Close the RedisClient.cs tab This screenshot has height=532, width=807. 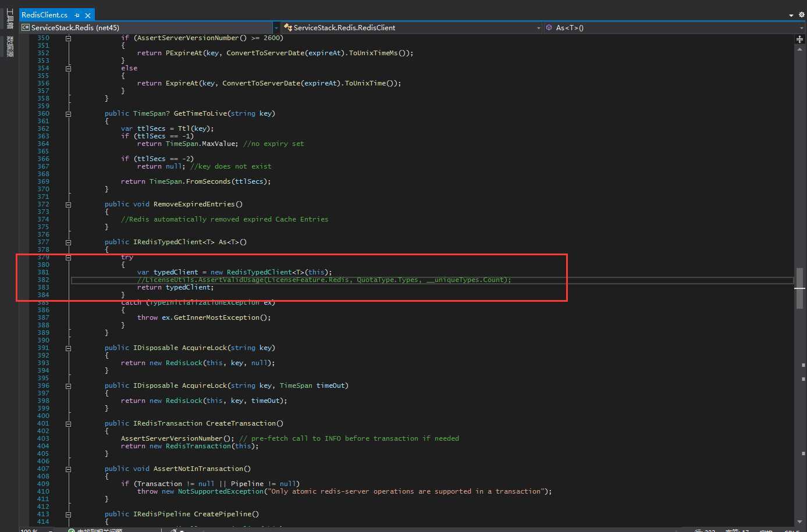click(88, 16)
